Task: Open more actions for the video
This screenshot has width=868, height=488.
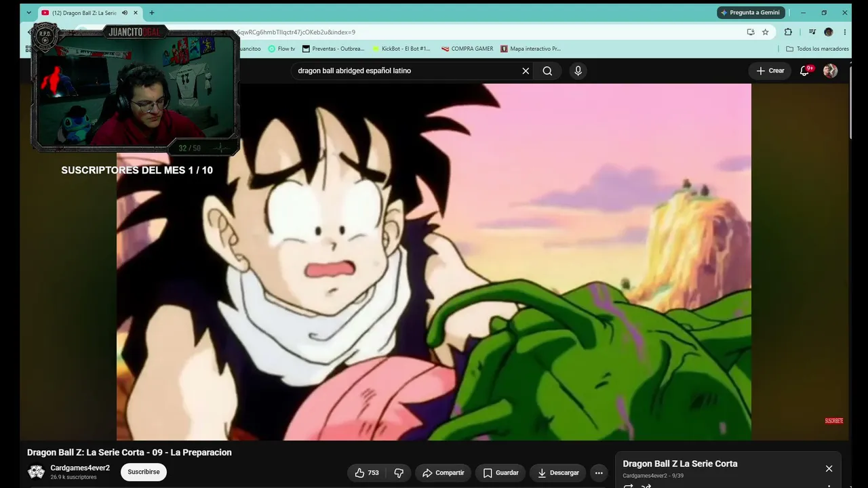Action: pos(598,472)
